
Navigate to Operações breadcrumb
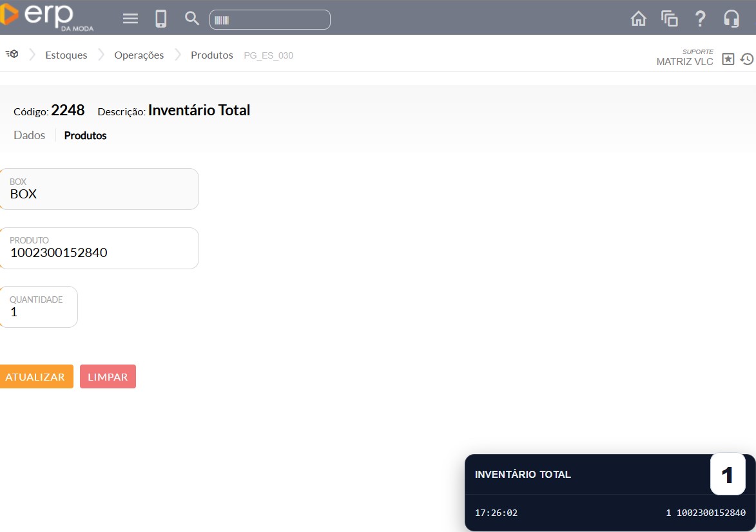click(139, 55)
